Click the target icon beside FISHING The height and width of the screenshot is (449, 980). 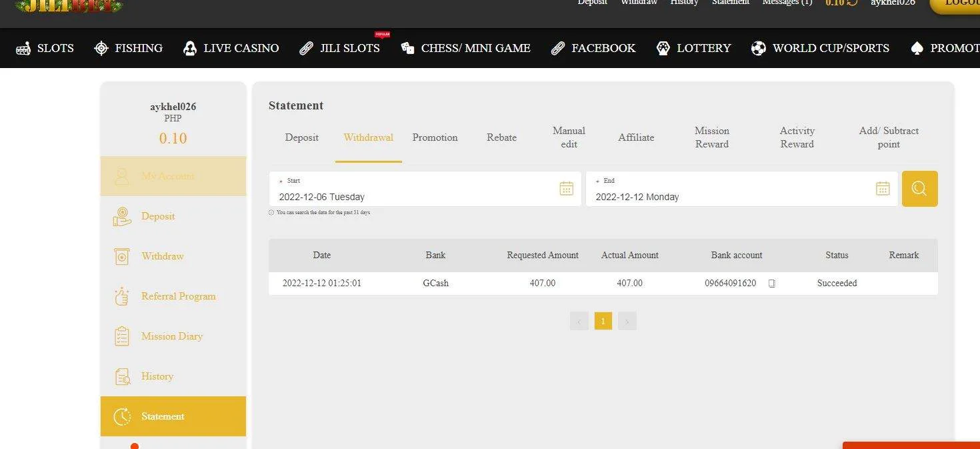tap(101, 48)
